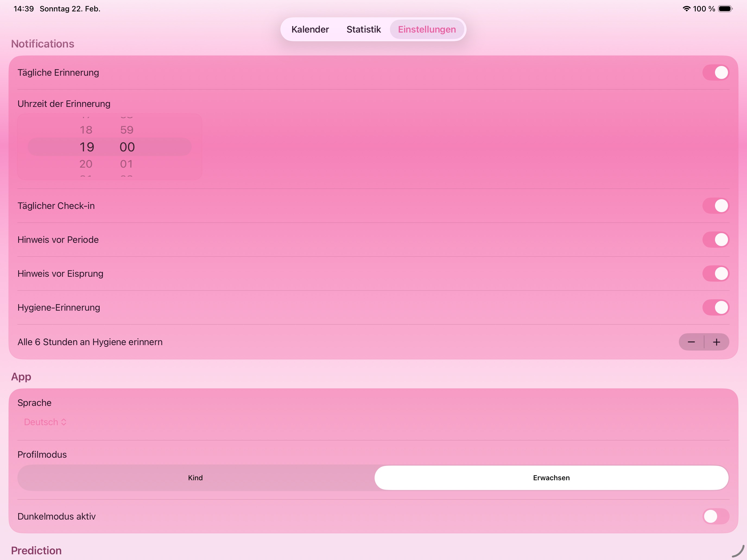The width and height of the screenshot is (747, 560).
Task: Disable the Hygiene-Erinnerung reminder
Action: [x=716, y=307]
